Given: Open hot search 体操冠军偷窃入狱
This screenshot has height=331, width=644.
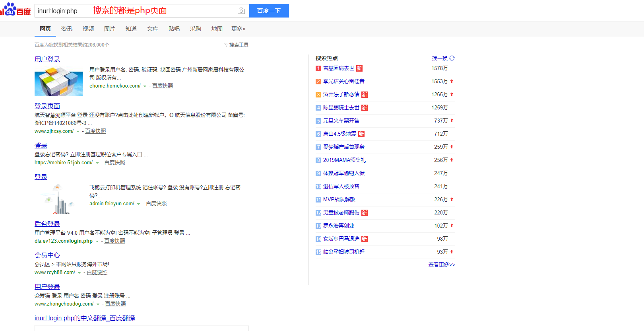Looking at the screenshot, I should tap(344, 173).
